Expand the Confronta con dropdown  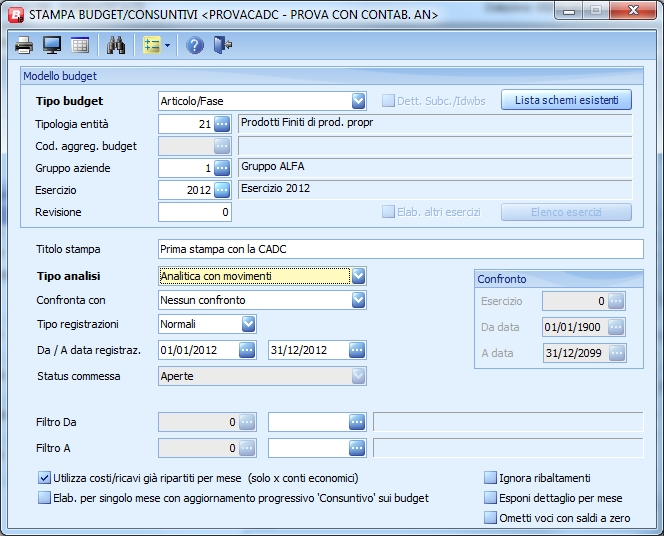[x=358, y=300]
